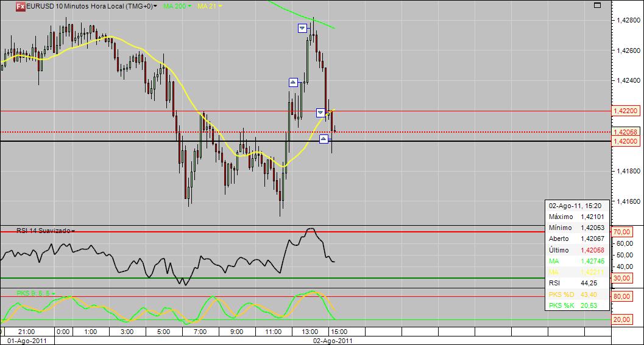The image size is (644, 345).
Task: Click the PKS 80,00 level label
Action: [x=621, y=296]
